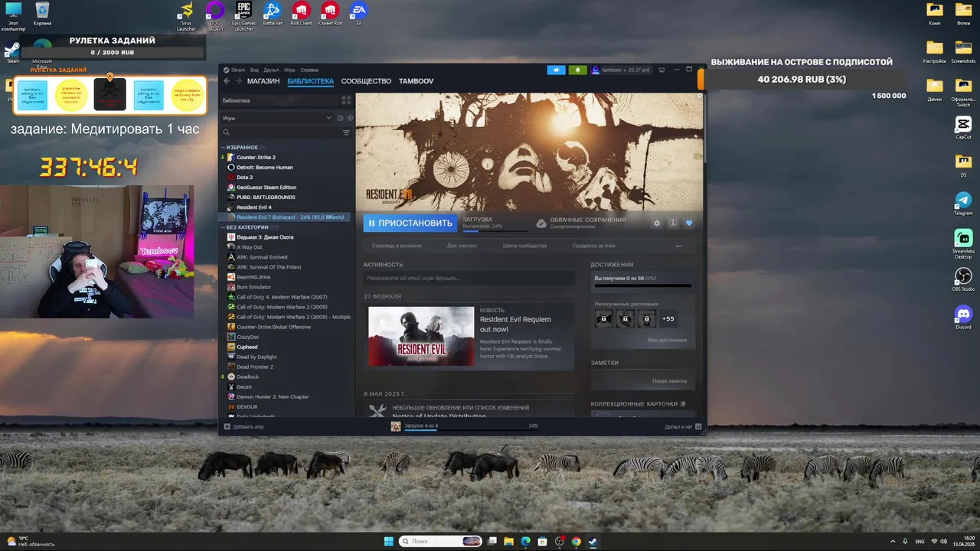Sort library by recent activity clock icon
This screenshot has width=980, height=551.
pyautogui.click(x=340, y=118)
